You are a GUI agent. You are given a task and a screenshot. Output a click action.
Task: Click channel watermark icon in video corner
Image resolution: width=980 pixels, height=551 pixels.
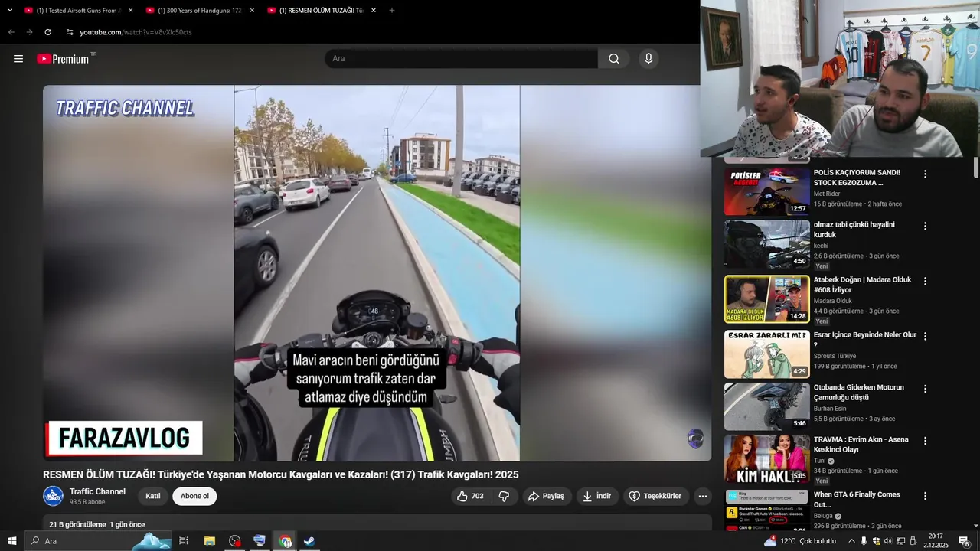click(x=695, y=439)
